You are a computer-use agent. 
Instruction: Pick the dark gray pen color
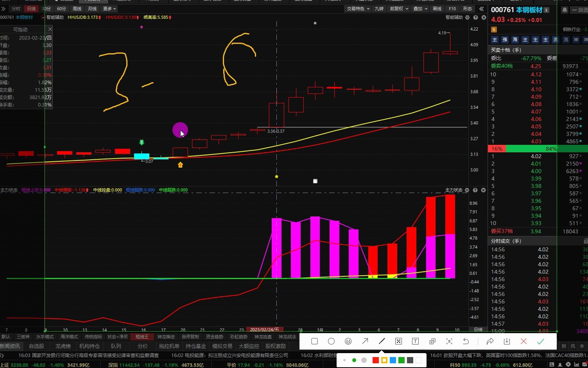(410, 360)
